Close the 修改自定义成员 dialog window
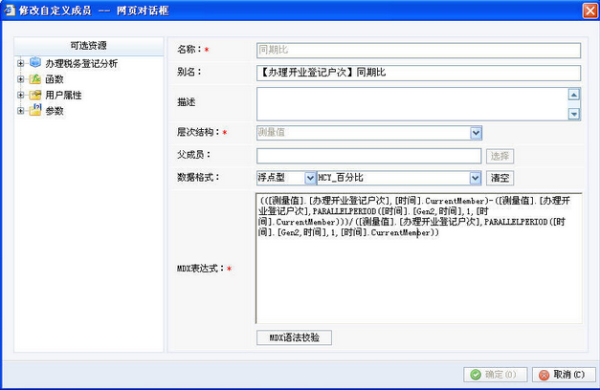600x390 pixels. click(x=590, y=10)
